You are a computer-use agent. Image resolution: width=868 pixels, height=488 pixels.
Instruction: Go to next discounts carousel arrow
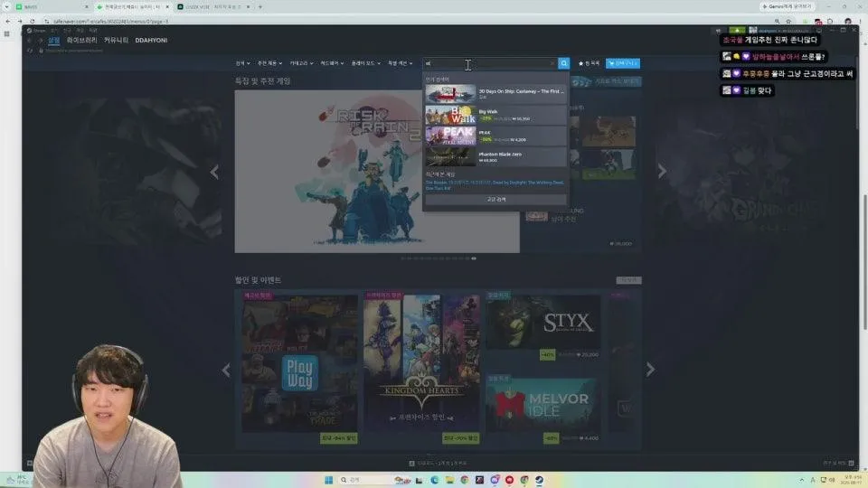pyautogui.click(x=650, y=370)
